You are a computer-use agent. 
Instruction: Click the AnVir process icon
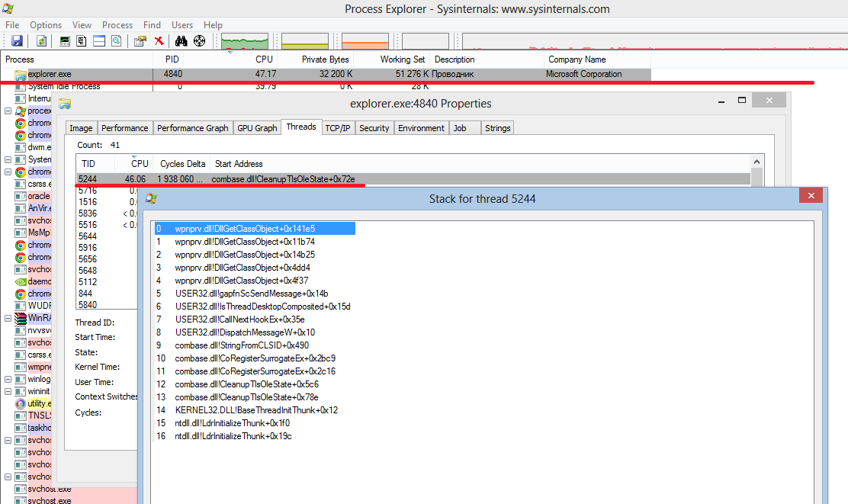coord(21,209)
